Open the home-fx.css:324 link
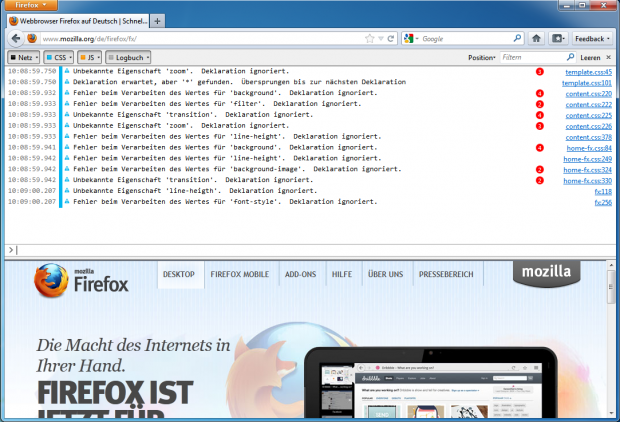This screenshot has width=620, height=422. coord(588,170)
